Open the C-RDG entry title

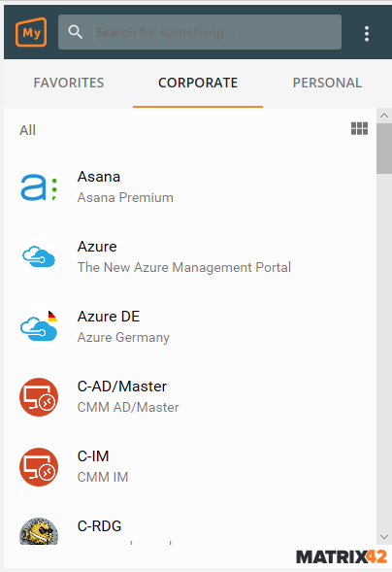[x=99, y=526]
